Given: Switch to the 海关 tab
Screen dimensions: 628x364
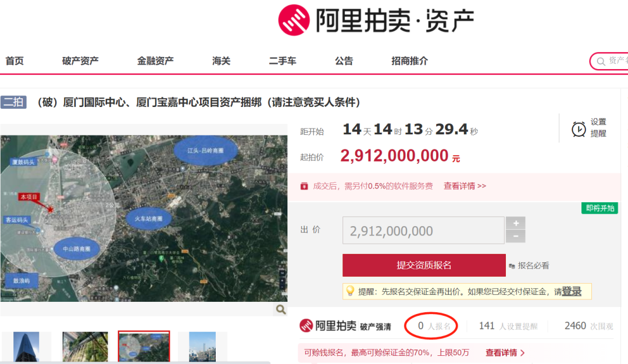Looking at the screenshot, I should [x=222, y=61].
